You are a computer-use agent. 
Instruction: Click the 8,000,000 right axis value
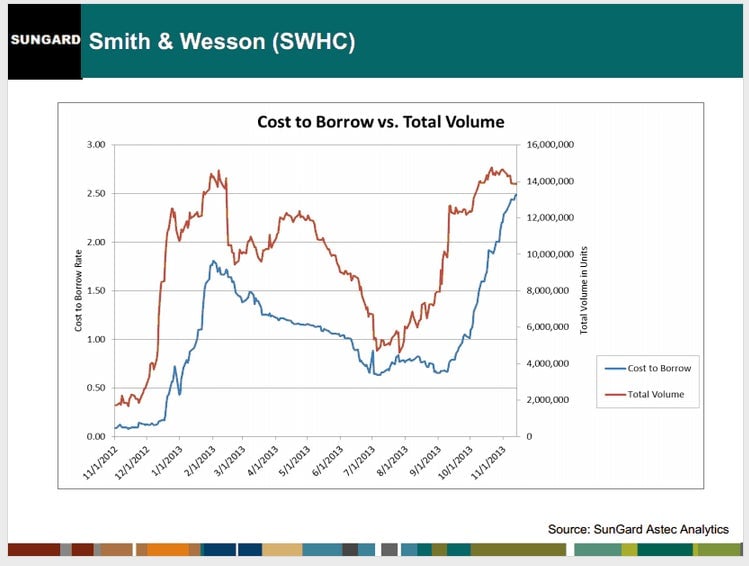point(548,290)
